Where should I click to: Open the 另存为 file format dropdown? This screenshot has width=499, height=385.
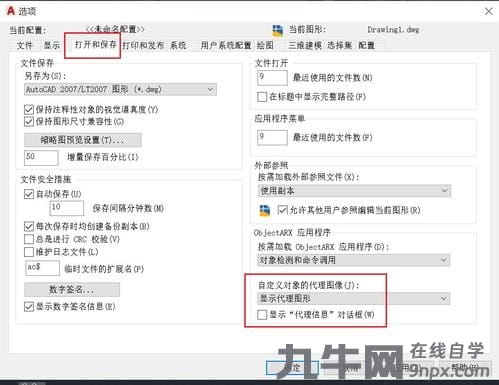click(x=120, y=89)
